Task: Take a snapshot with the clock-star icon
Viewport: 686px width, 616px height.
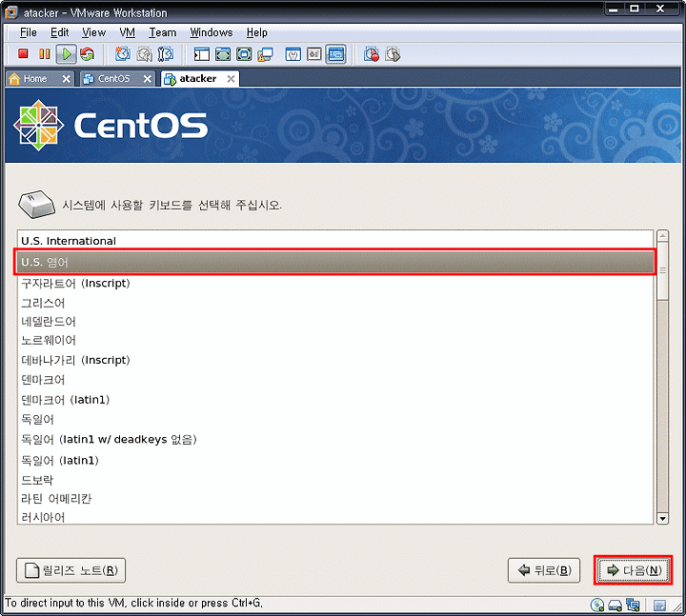Action: 123,54
